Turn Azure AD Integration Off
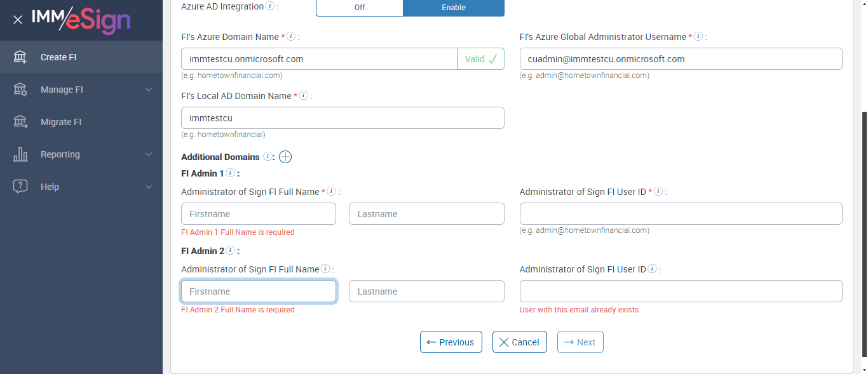 [360, 8]
